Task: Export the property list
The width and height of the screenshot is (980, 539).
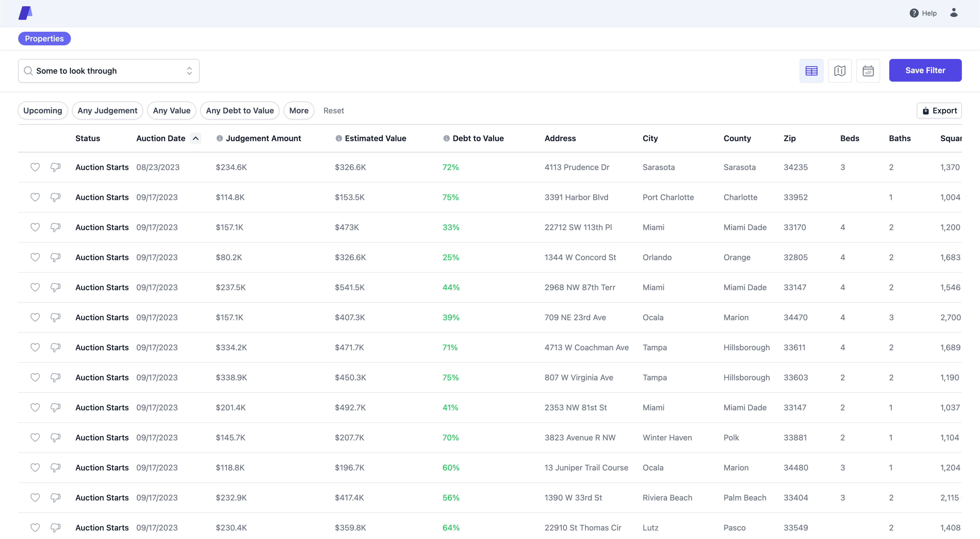Action: coord(939,111)
